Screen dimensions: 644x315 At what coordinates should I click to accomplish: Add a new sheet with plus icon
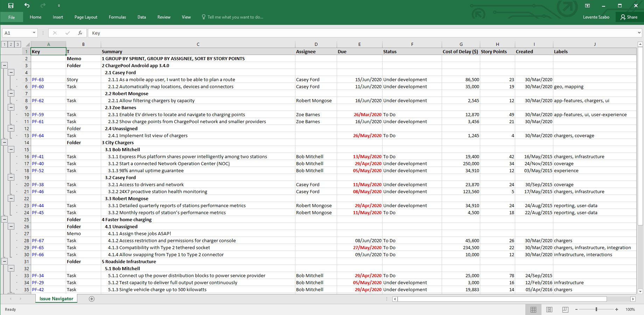[92, 299]
